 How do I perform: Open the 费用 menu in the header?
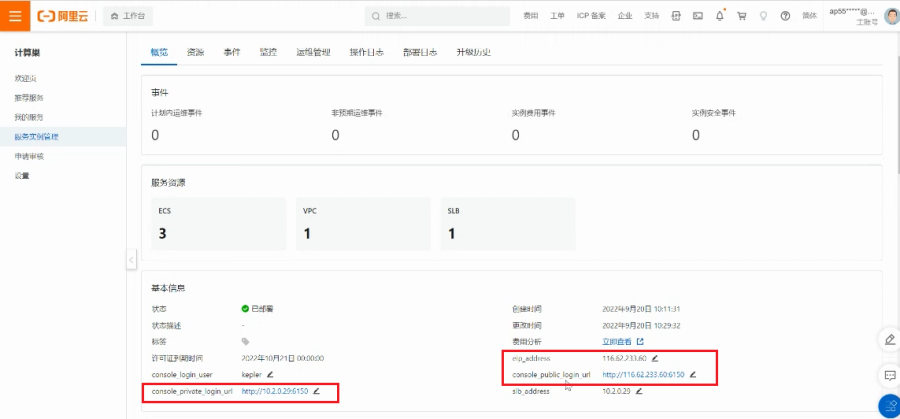[531, 16]
